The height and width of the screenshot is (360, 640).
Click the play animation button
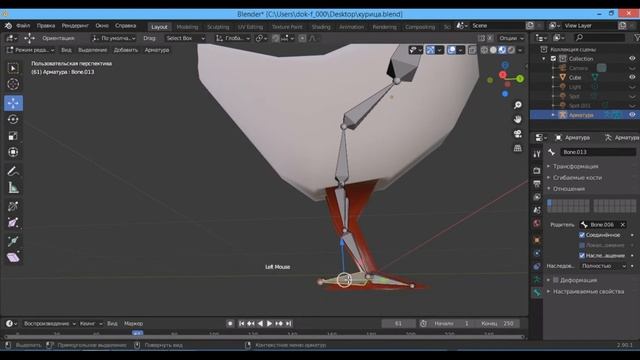[x=269, y=323]
